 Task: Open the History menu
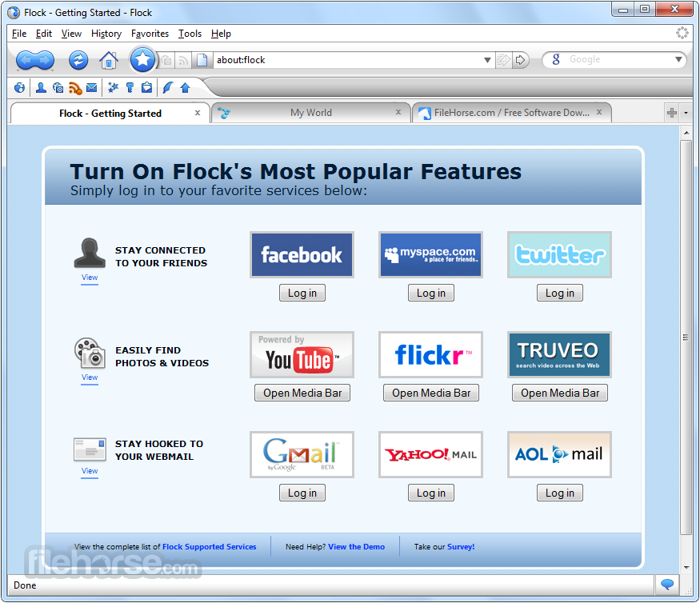(x=106, y=34)
